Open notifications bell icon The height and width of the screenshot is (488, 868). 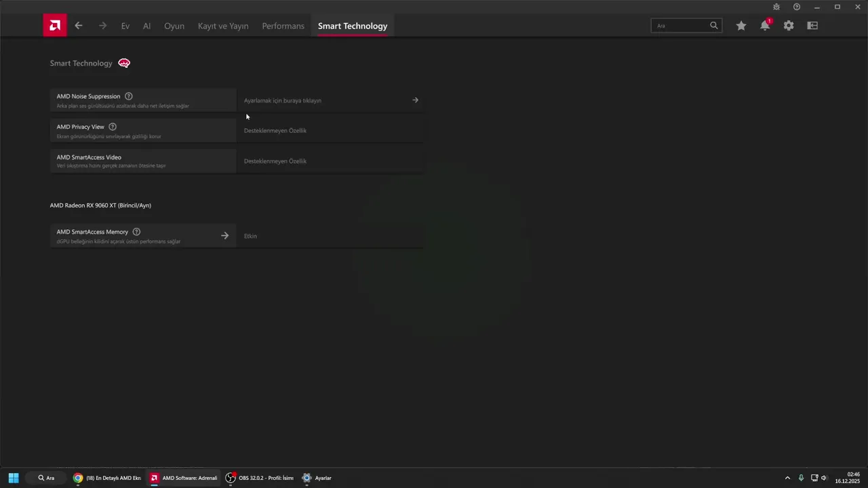click(765, 26)
